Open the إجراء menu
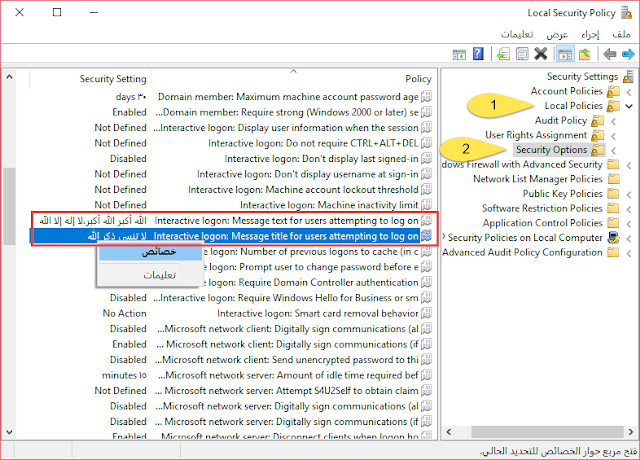The image size is (640, 460). [x=590, y=34]
